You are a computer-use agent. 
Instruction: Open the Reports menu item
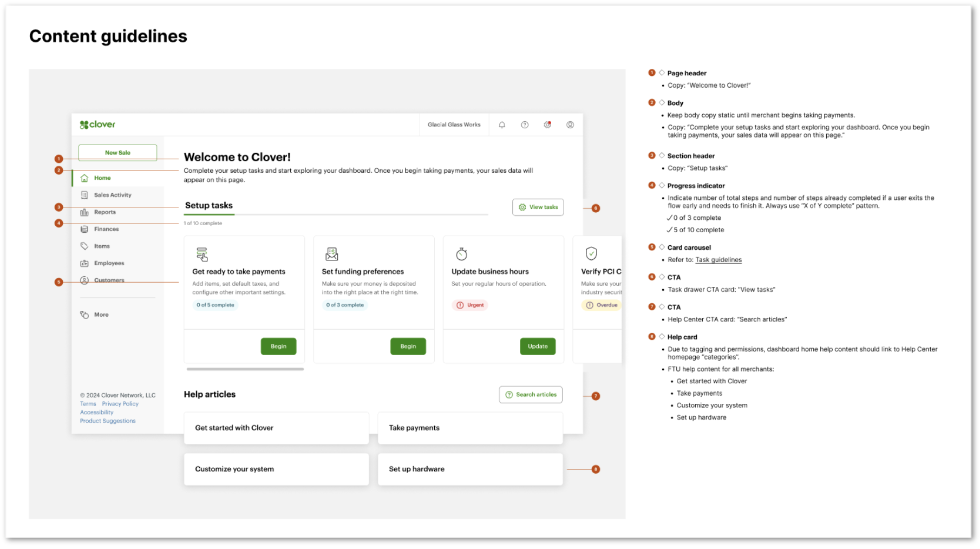tap(117, 212)
